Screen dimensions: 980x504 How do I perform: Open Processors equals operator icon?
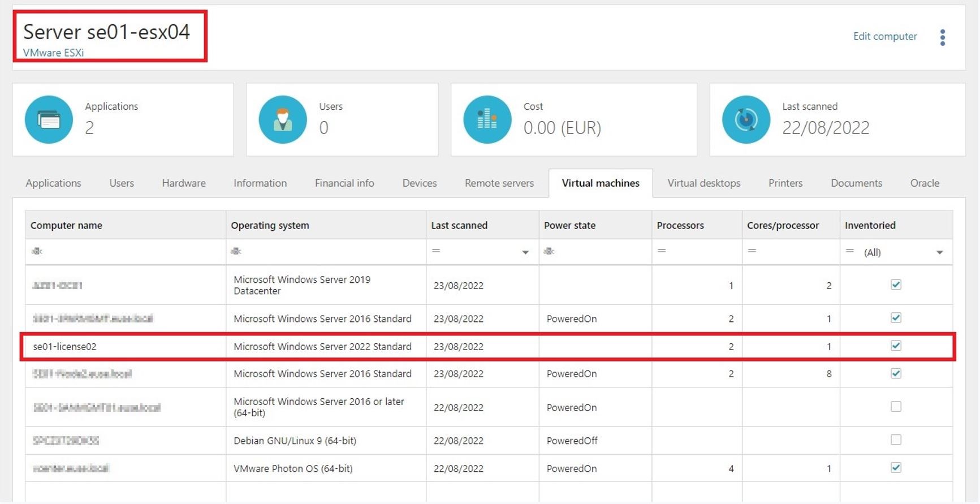662,251
